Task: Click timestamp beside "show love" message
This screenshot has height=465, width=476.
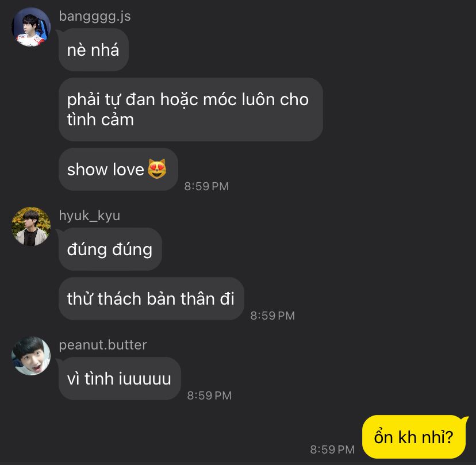Action: pyautogui.click(x=206, y=186)
